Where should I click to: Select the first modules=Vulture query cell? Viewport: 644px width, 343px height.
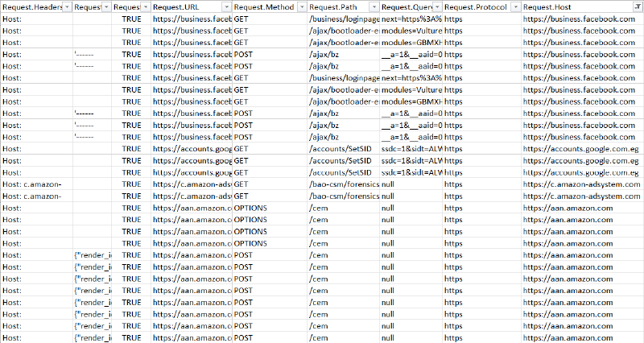[411, 31]
